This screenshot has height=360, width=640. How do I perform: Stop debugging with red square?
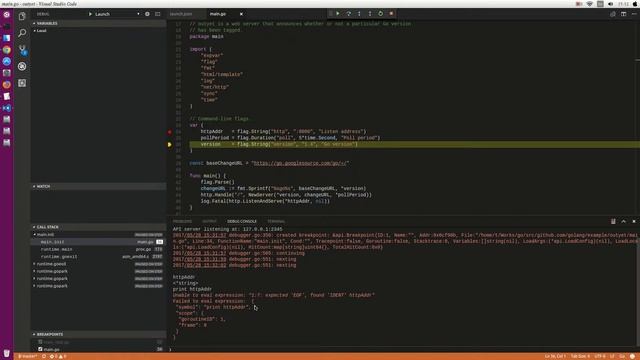click(391, 13)
